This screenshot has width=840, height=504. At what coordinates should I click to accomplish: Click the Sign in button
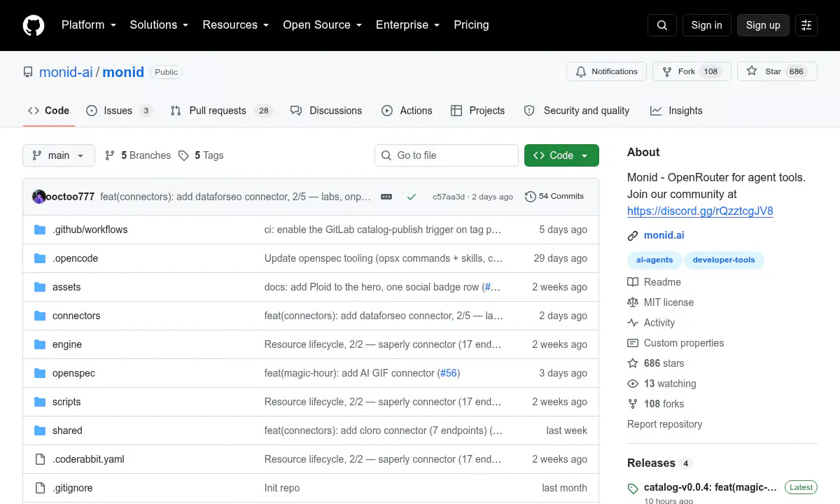pyautogui.click(x=706, y=25)
